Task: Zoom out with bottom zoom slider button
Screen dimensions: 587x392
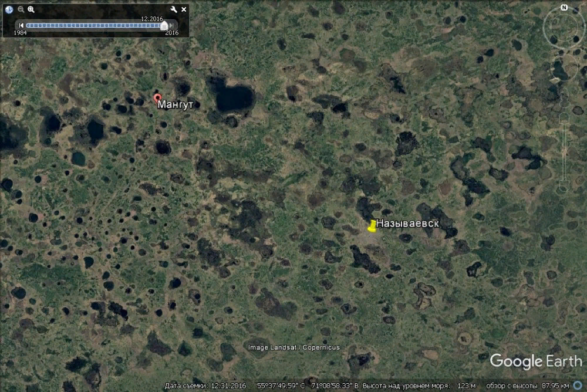Action: pyautogui.click(x=564, y=186)
